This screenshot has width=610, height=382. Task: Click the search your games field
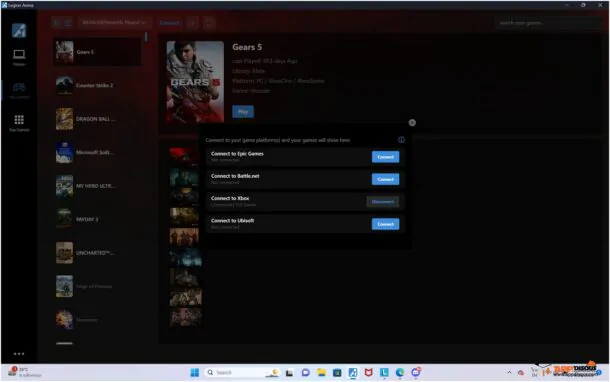(549, 23)
